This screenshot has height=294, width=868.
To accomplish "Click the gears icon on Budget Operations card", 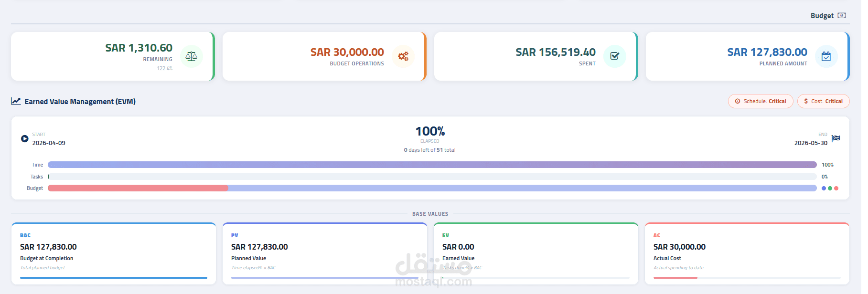I will (x=403, y=56).
